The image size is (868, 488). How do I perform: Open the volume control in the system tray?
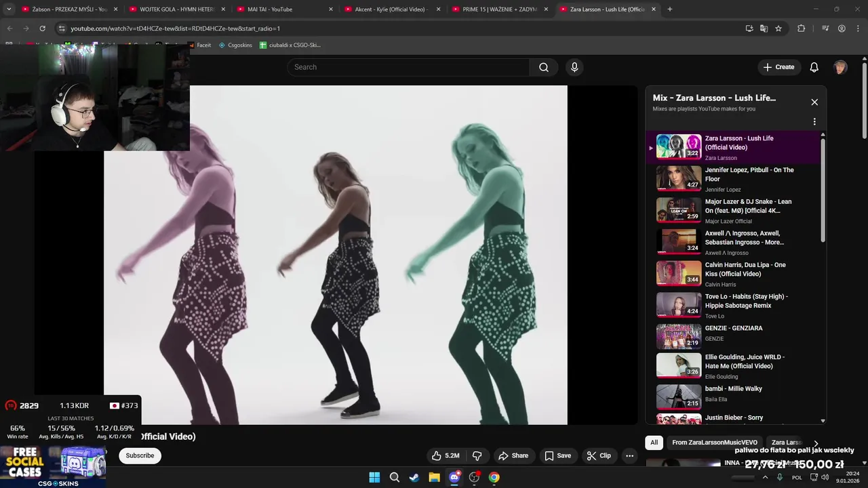pos(825,477)
